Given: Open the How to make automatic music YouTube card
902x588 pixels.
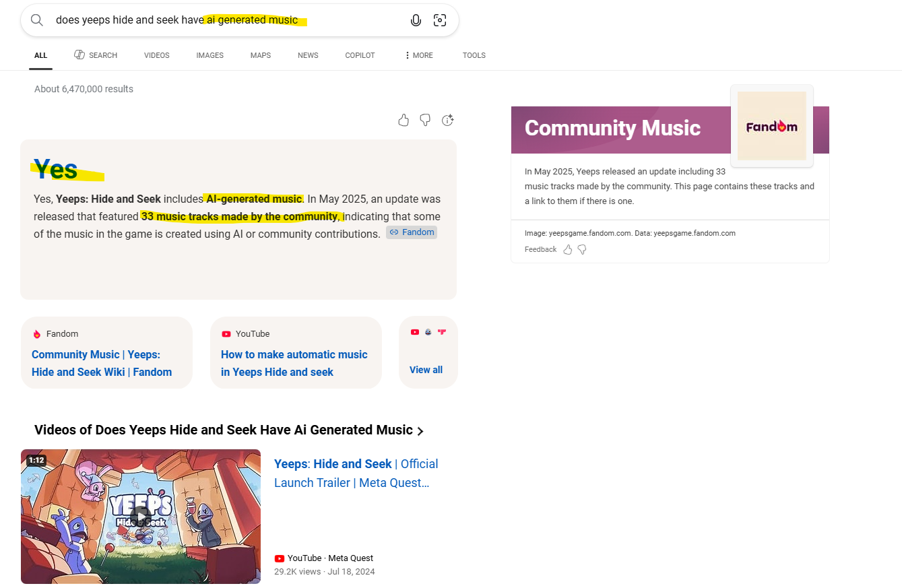Looking at the screenshot, I should 296,353.
